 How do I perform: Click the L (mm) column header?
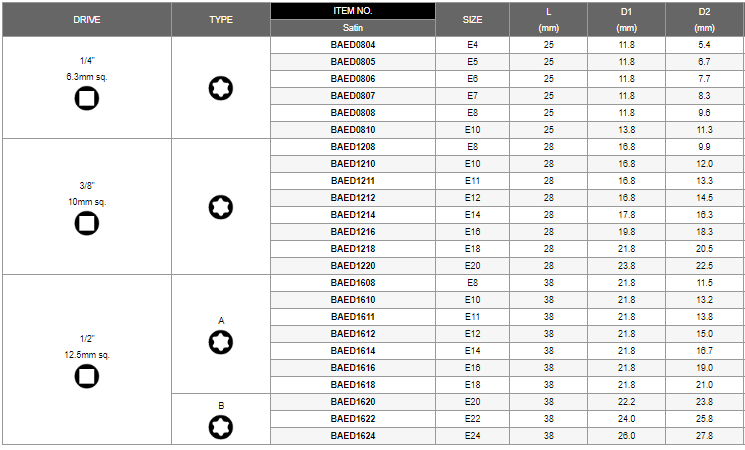pyautogui.click(x=548, y=19)
